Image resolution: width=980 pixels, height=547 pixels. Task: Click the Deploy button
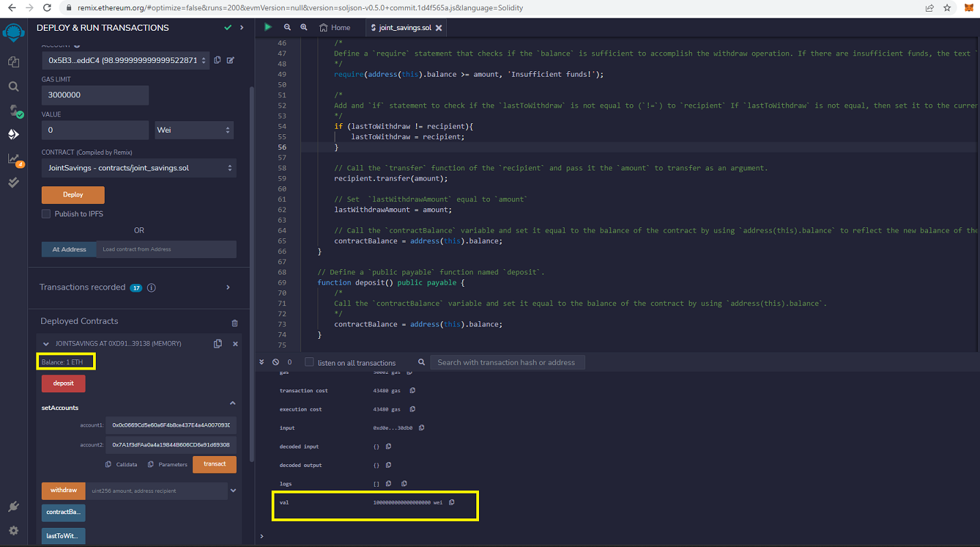coord(73,194)
